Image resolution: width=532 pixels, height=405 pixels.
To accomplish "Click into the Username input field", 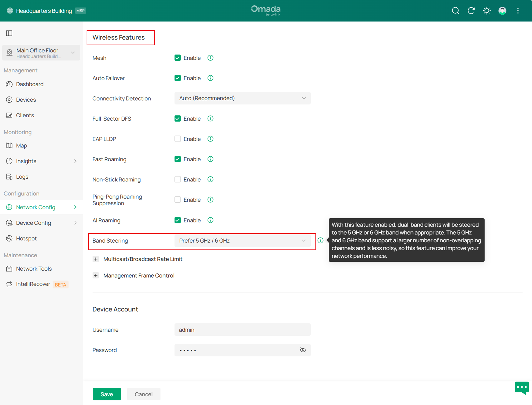I will (x=242, y=330).
